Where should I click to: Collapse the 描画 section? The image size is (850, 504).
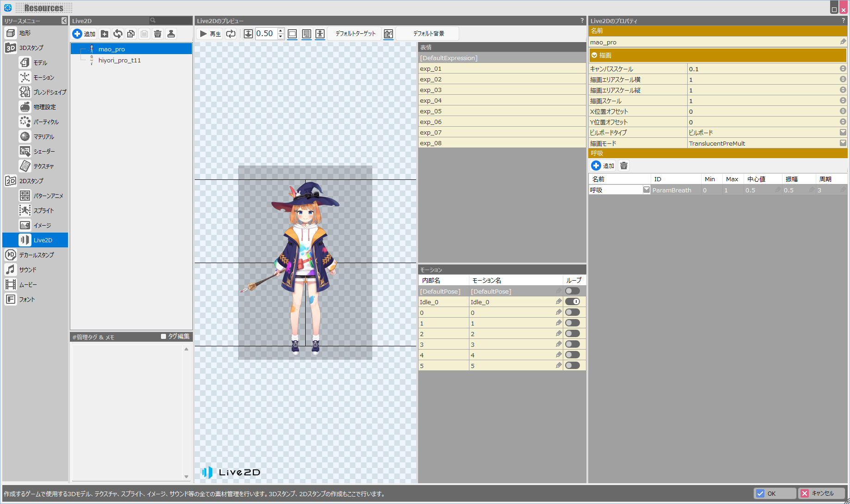[594, 55]
